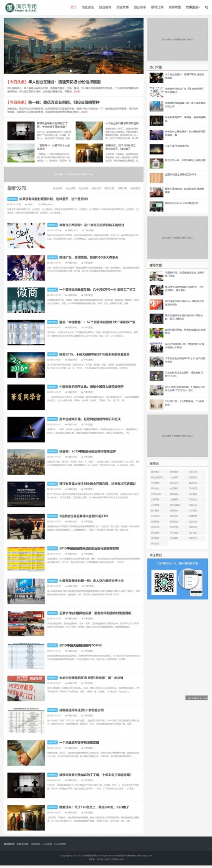Image resolution: width=212 pixels, height=868 pixels.
Task: Open the 首页 nav item
Action: [x=74, y=8]
